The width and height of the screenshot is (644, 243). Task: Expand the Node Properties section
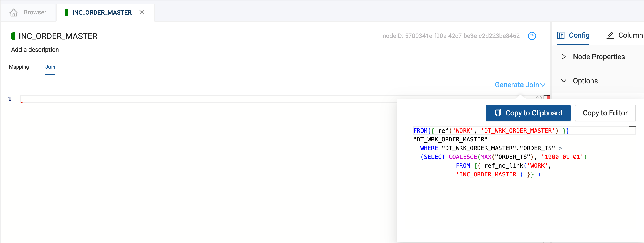tap(564, 57)
